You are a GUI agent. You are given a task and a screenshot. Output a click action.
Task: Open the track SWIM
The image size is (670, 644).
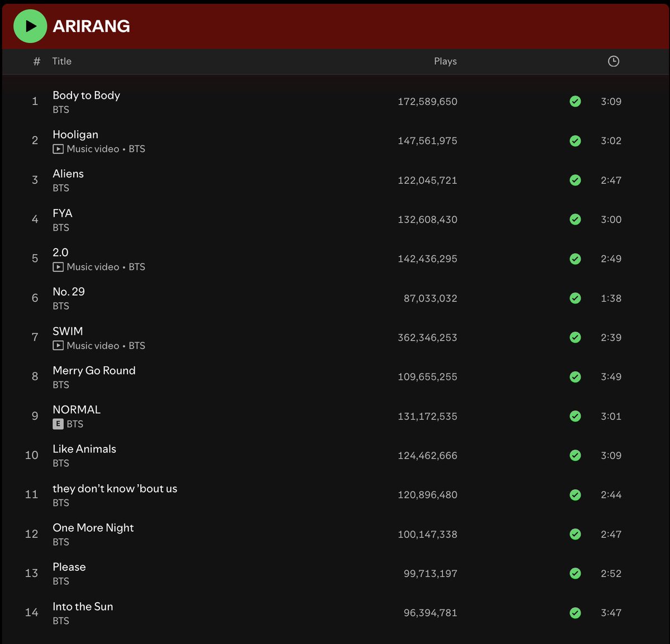coord(68,331)
